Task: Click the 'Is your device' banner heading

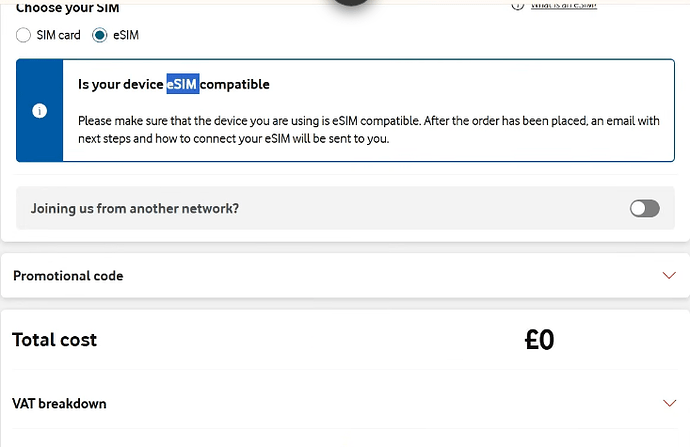Action: point(173,84)
